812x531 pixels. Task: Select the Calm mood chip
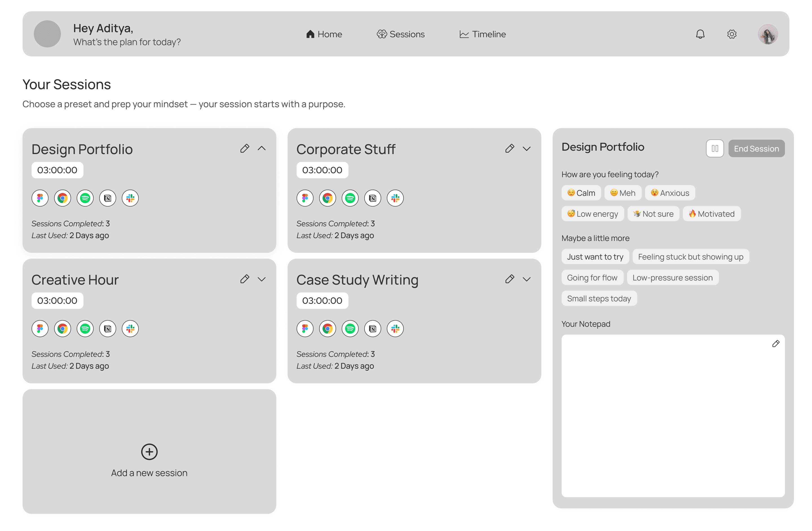pyautogui.click(x=581, y=193)
